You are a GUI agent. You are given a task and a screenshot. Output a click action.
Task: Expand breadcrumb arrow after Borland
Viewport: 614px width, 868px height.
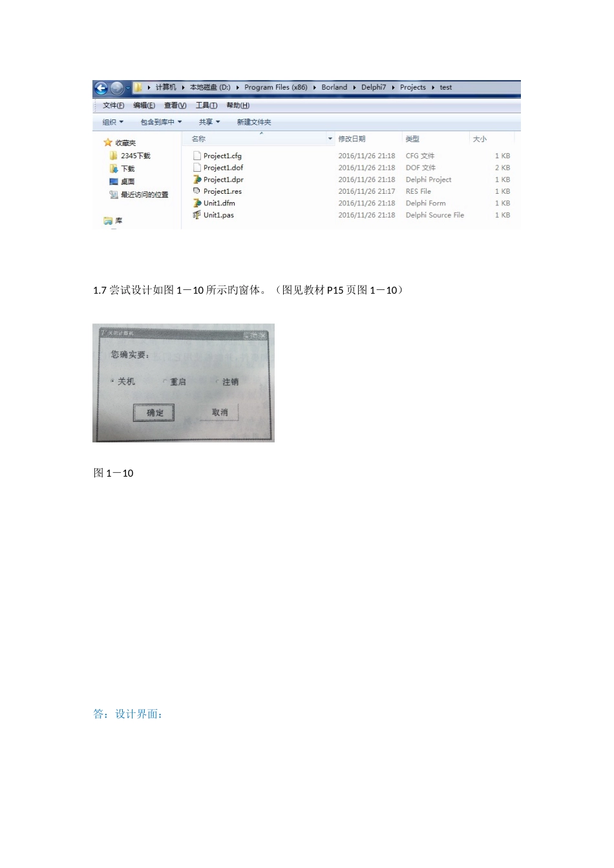pyautogui.click(x=354, y=88)
